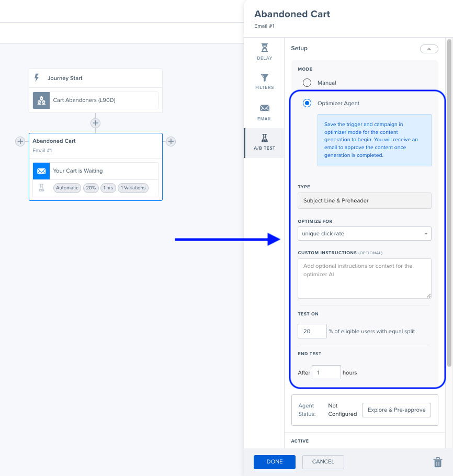The width and height of the screenshot is (453, 476).
Task: Add step right of Abandoned Cart
Action: [x=171, y=141]
